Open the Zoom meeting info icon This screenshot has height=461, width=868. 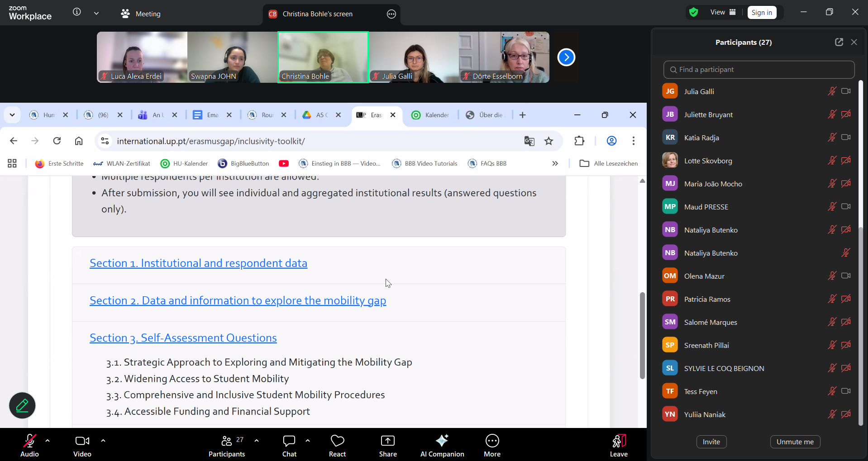(x=77, y=12)
